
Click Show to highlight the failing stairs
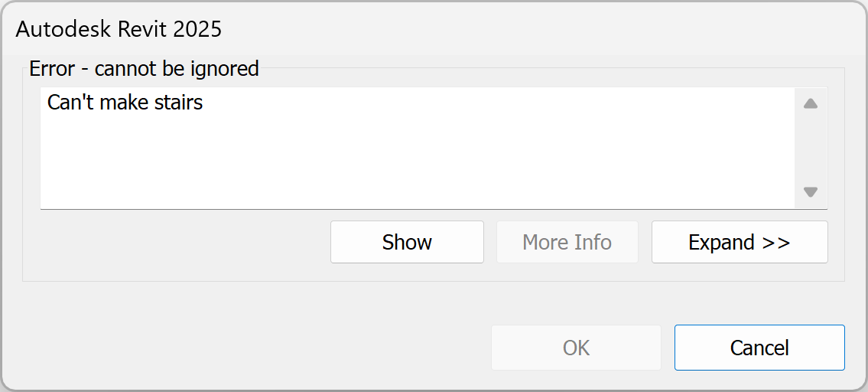pyautogui.click(x=407, y=242)
